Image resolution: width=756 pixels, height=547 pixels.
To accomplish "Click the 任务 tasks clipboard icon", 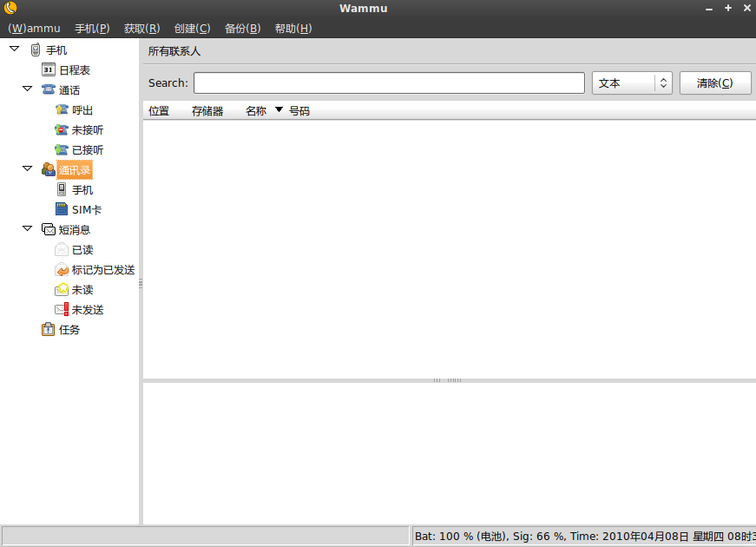I will [x=49, y=330].
